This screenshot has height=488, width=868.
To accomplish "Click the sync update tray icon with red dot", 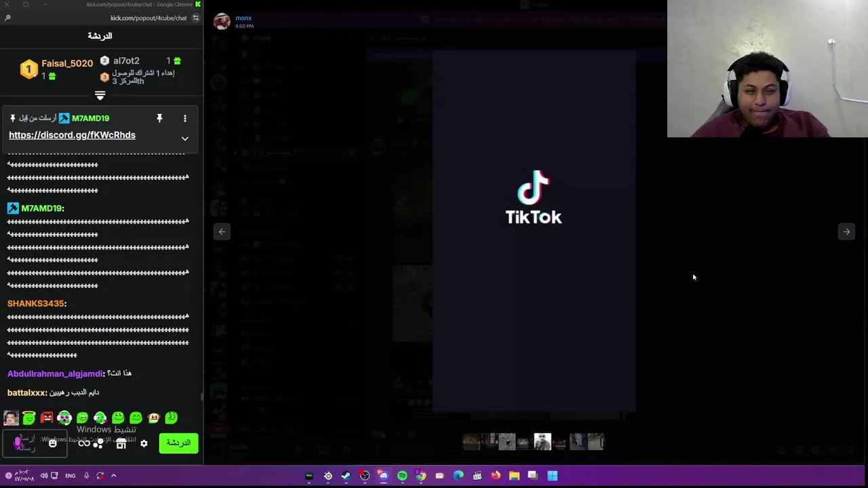I will click(100, 476).
